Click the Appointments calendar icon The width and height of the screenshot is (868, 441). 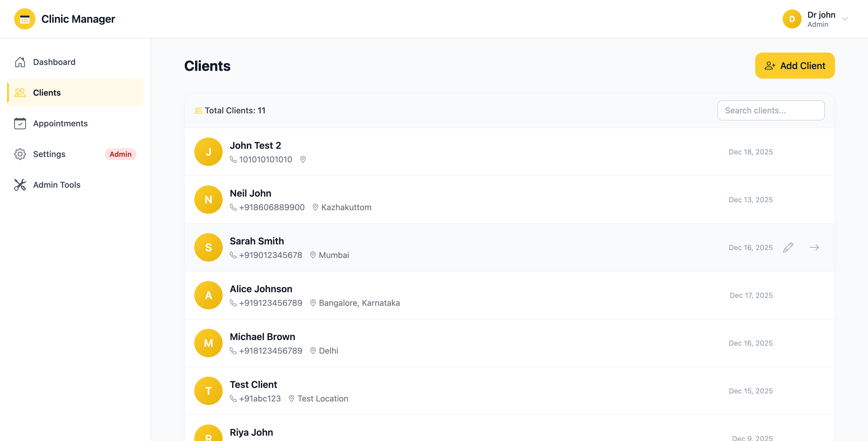(x=20, y=124)
